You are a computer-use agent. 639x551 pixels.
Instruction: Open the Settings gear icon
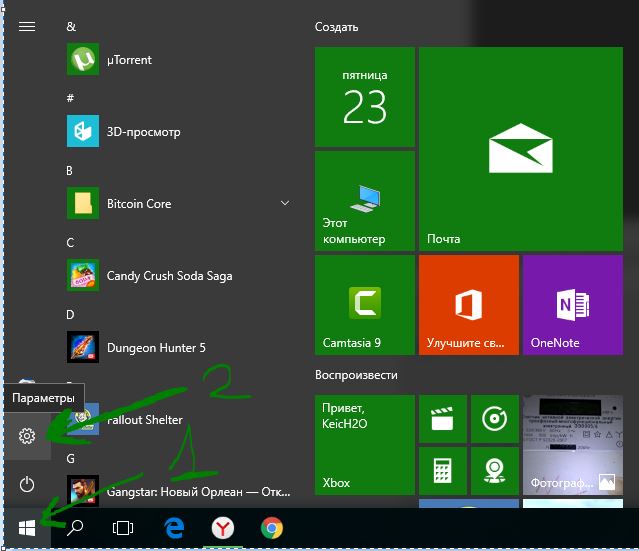click(27, 436)
